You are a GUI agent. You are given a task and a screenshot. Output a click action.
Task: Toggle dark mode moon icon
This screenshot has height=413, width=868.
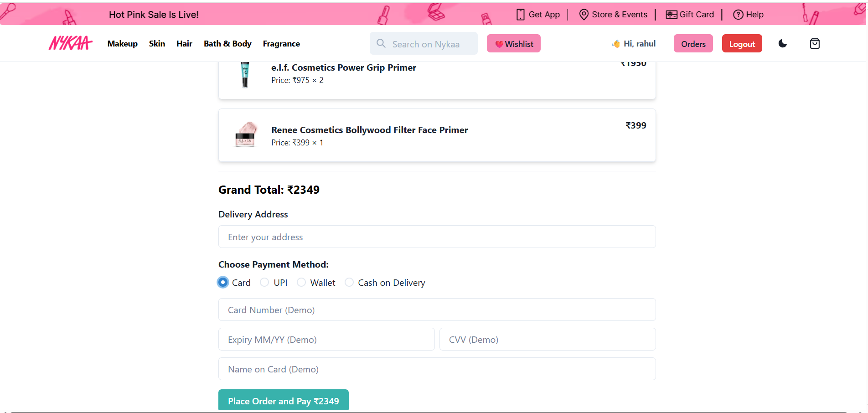point(783,44)
